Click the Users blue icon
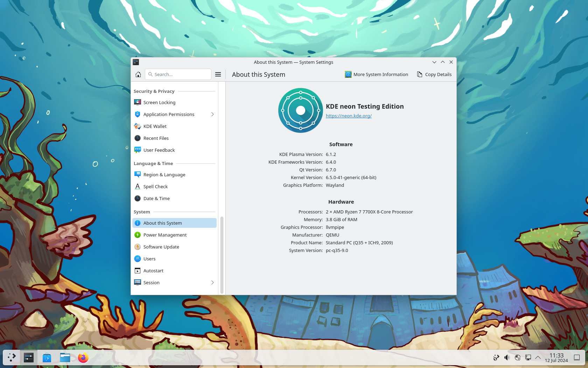Screen dimensions: 588x368 pyautogui.click(x=138, y=259)
